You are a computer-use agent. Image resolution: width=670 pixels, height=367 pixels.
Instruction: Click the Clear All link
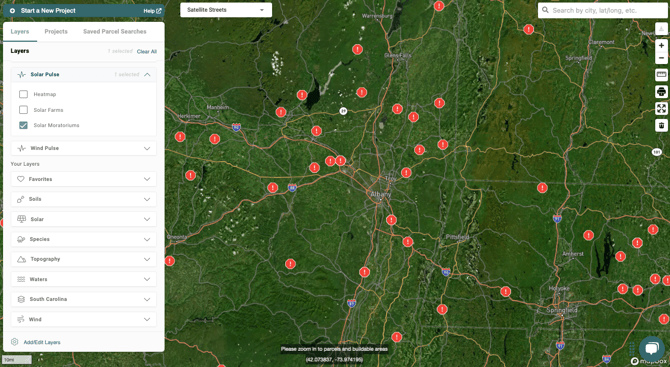tap(147, 51)
